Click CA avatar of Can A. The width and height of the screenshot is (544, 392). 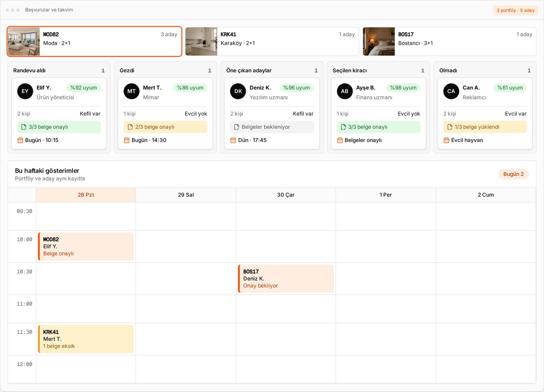coord(451,91)
